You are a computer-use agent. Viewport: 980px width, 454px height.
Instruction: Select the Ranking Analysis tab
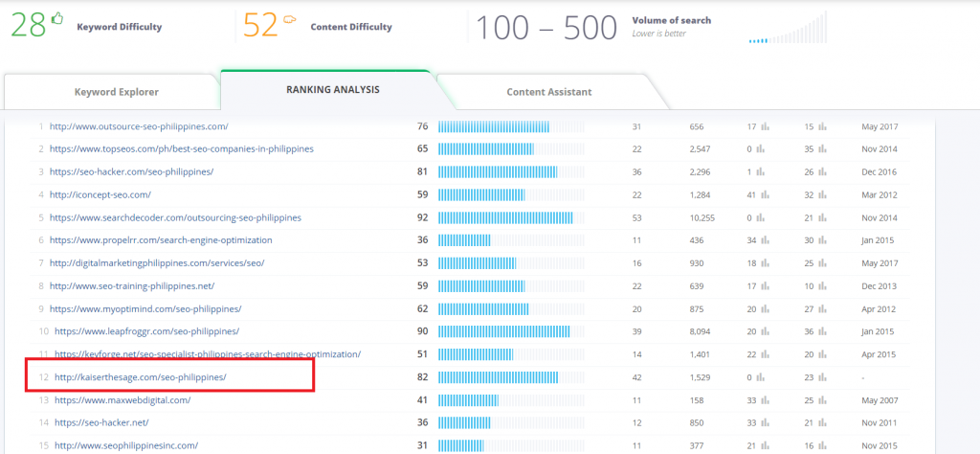click(x=332, y=89)
